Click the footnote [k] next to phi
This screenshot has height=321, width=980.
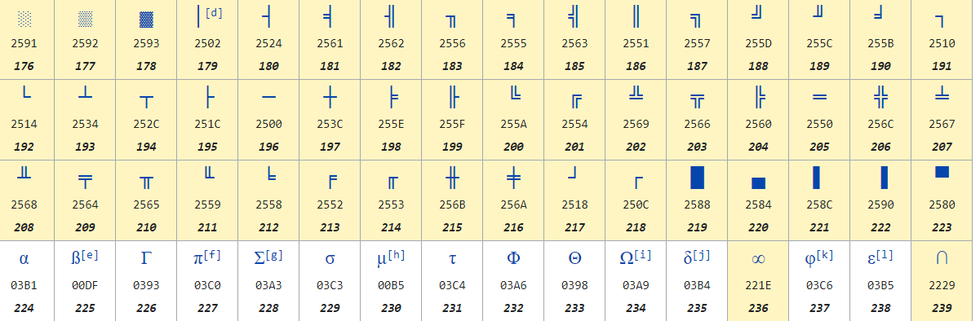[x=824, y=254]
